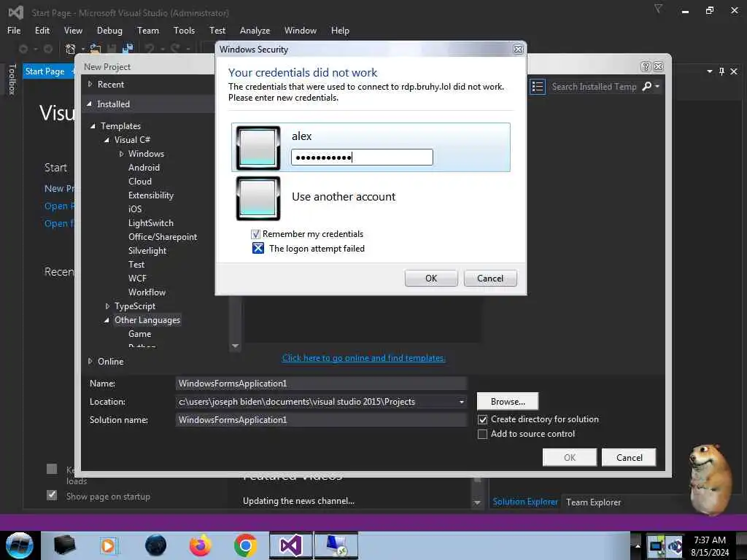Click the go online and find templates link
This screenshot has width=747, height=560.
[x=364, y=357]
